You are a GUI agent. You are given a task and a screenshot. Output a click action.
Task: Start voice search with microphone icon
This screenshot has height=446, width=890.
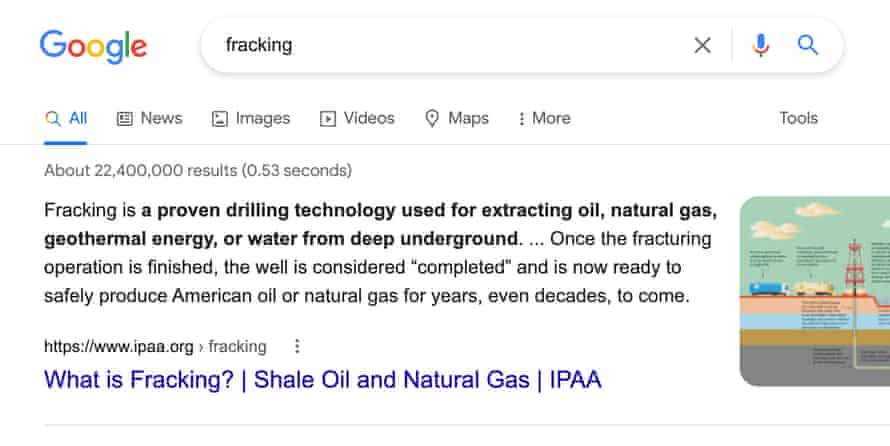[761, 45]
